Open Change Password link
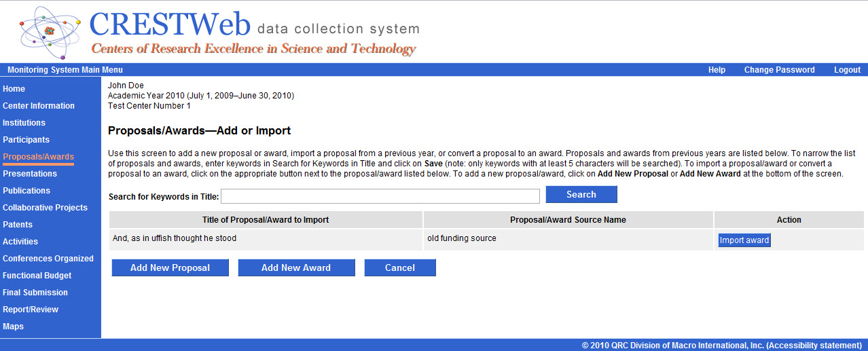 (x=779, y=70)
